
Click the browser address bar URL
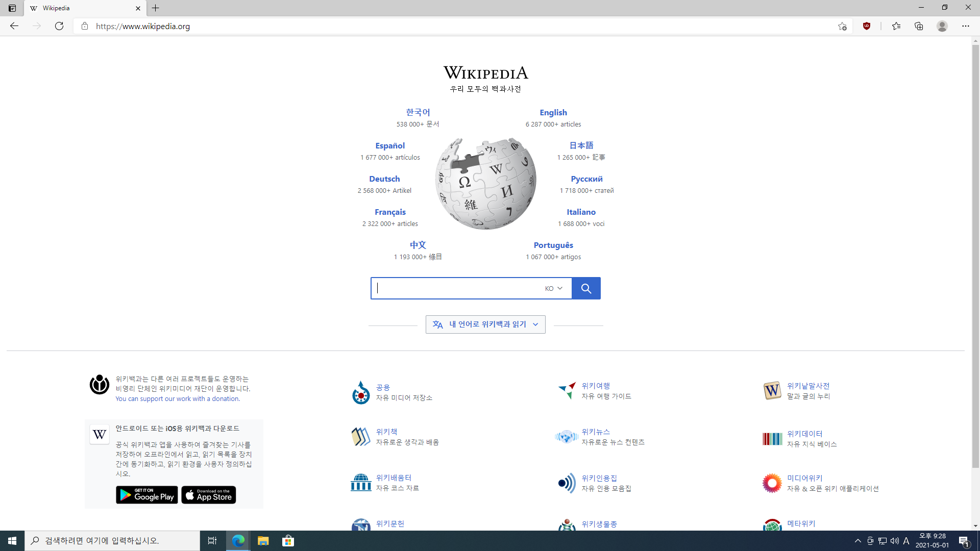[x=143, y=26]
